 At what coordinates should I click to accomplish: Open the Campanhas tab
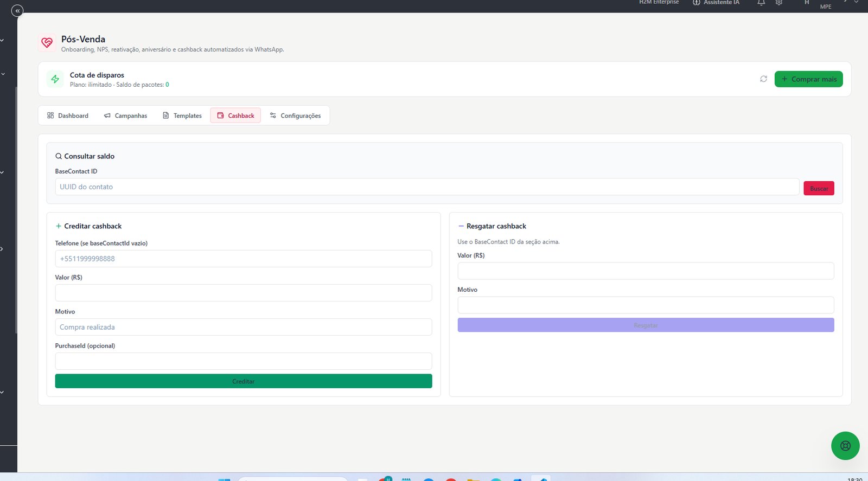[x=125, y=116]
